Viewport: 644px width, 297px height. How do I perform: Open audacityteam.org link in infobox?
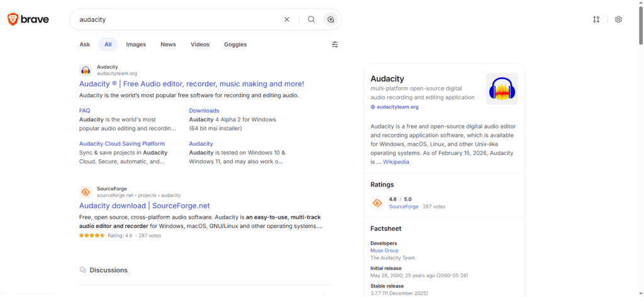pyautogui.click(x=397, y=107)
